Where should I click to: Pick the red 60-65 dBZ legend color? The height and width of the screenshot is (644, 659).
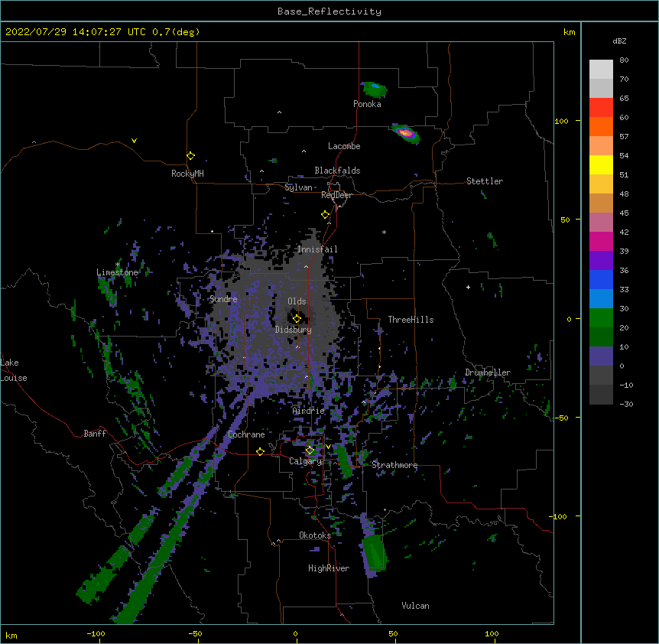tap(601, 108)
